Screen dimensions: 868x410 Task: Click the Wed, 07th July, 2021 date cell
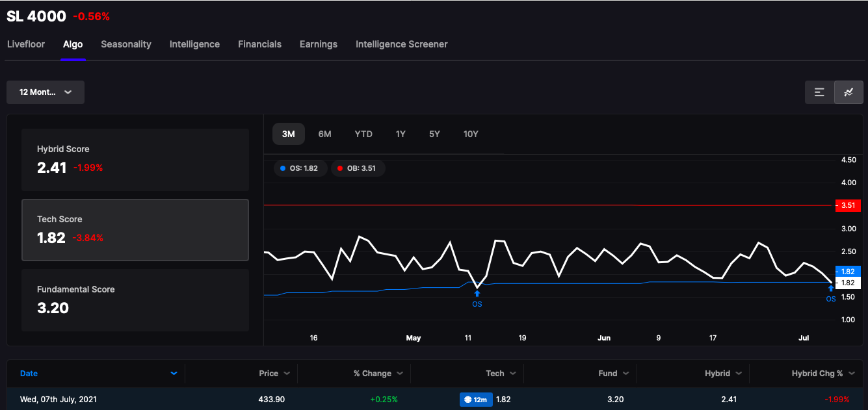pyautogui.click(x=59, y=400)
